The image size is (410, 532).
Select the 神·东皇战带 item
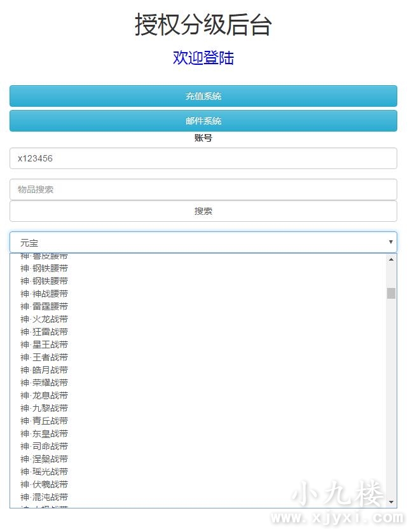pos(44,433)
